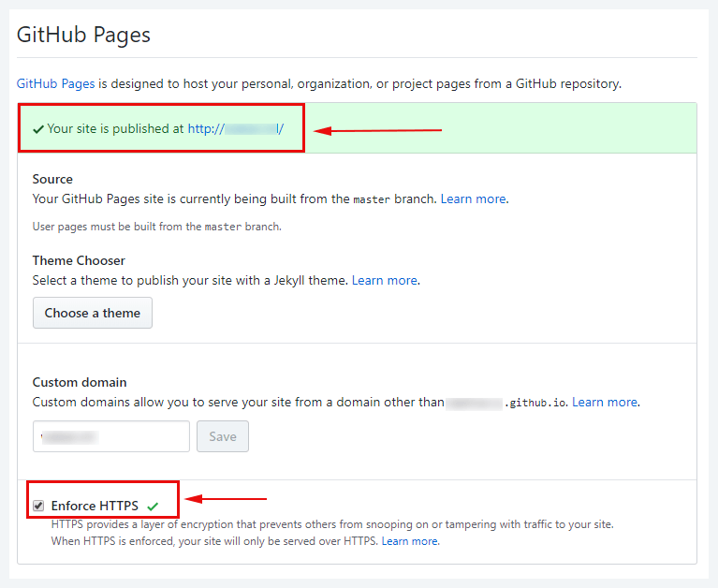Click the '.github.io' domain text
This screenshot has width=718, height=588.
[535, 403]
